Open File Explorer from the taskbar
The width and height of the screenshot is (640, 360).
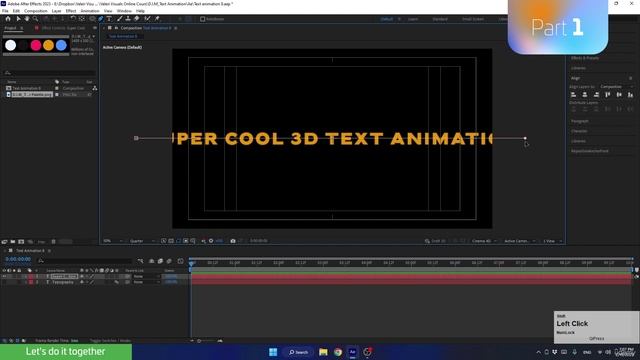[x=323, y=352]
